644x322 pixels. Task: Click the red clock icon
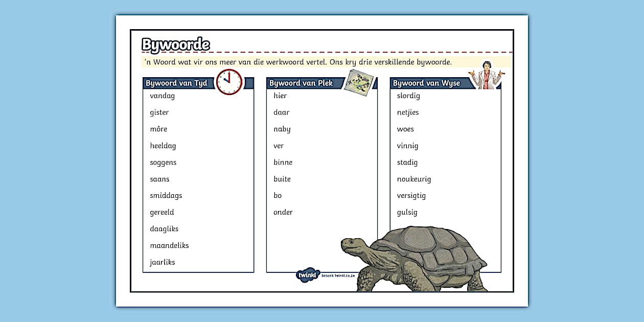[x=229, y=82]
